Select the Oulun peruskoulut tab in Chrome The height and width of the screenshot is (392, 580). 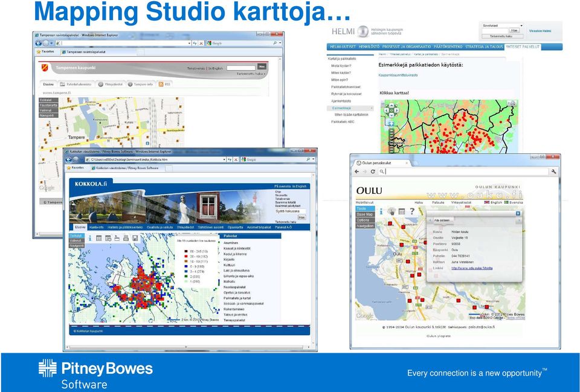pos(381,163)
